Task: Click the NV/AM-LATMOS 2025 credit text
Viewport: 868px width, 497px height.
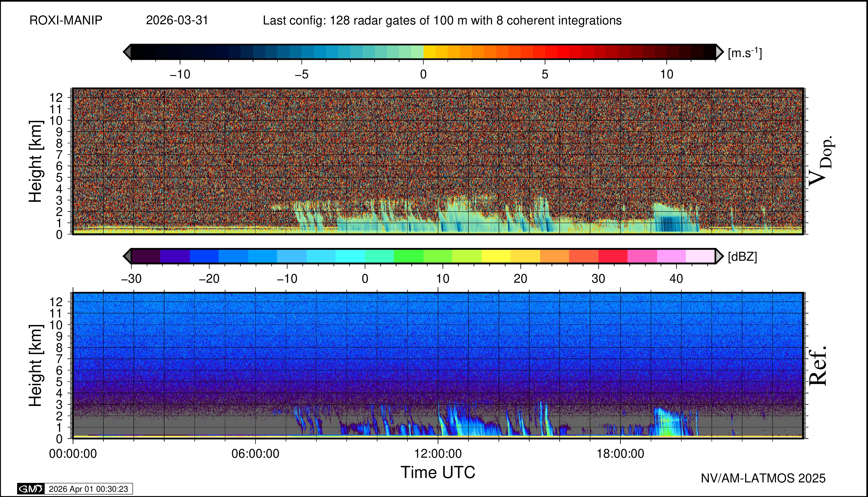Action: coord(763,478)
